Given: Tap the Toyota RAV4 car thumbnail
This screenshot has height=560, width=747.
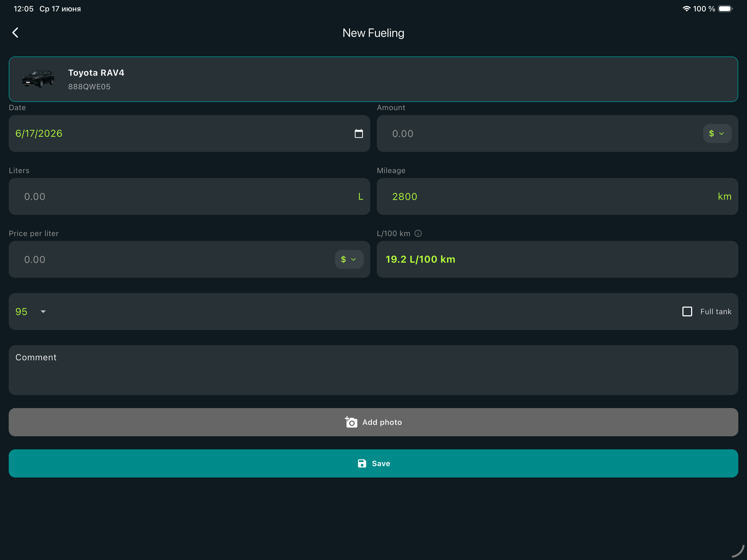Looking at the screenshot, I should [x=38, y=79].
